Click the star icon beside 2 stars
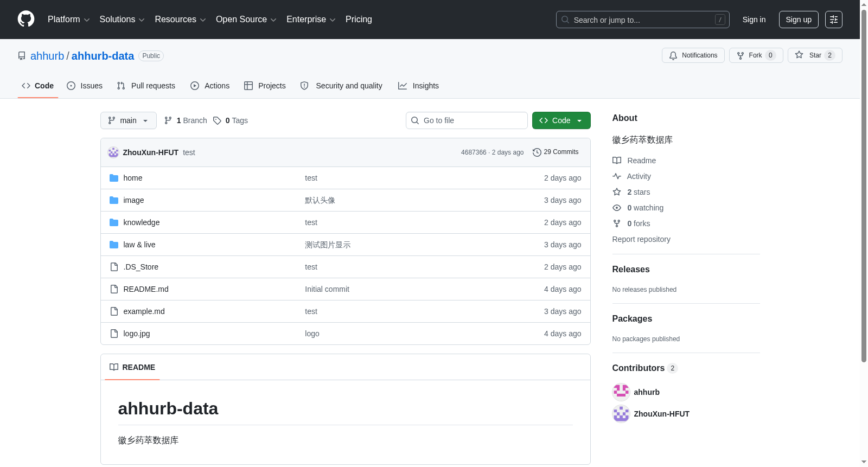The width and height of the screenshot is (868, 467). pos(617,192)
